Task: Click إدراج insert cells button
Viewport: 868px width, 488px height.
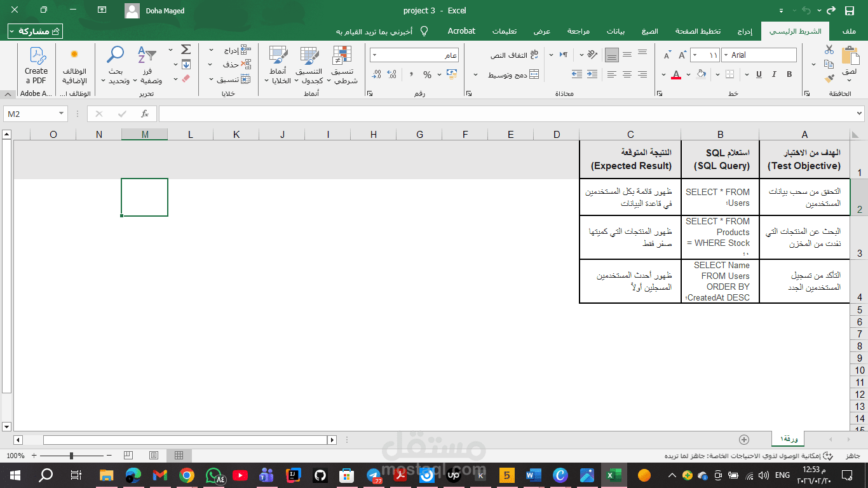Action: (x=238, y=50)
